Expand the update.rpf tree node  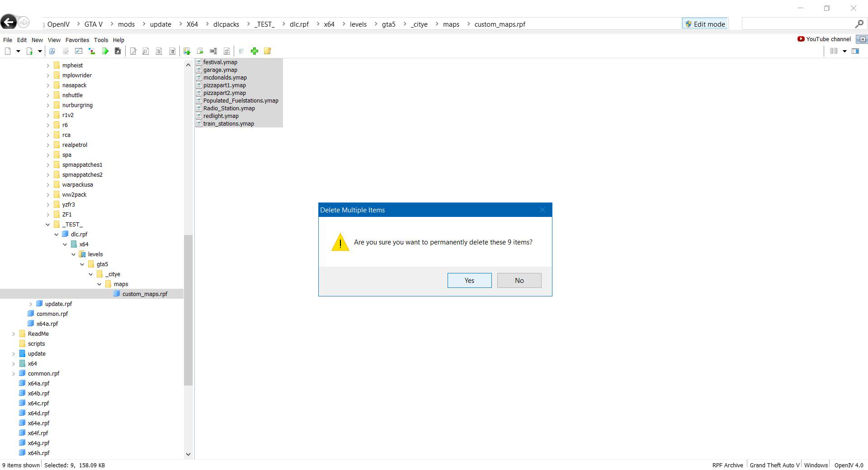tap(31, 304)
